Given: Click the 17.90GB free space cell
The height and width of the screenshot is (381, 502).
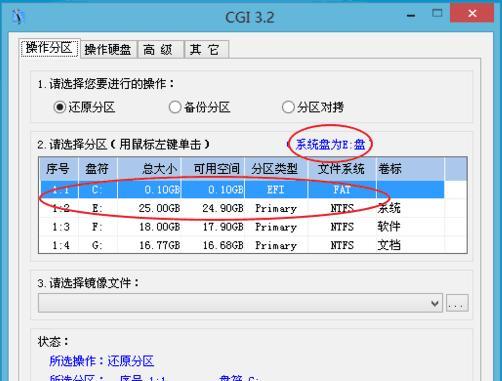Looking at the screenshot, I should pyautogui.click(x=223, y=227).
